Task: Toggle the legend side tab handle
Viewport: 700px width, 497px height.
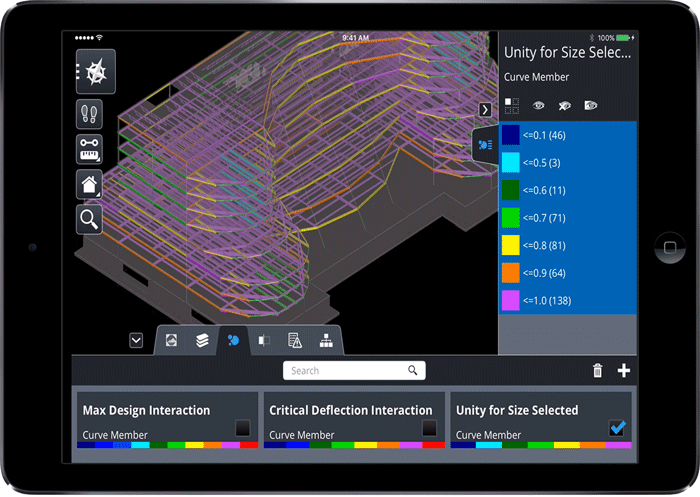Action: pyautogui.click(x=485, y=145)
